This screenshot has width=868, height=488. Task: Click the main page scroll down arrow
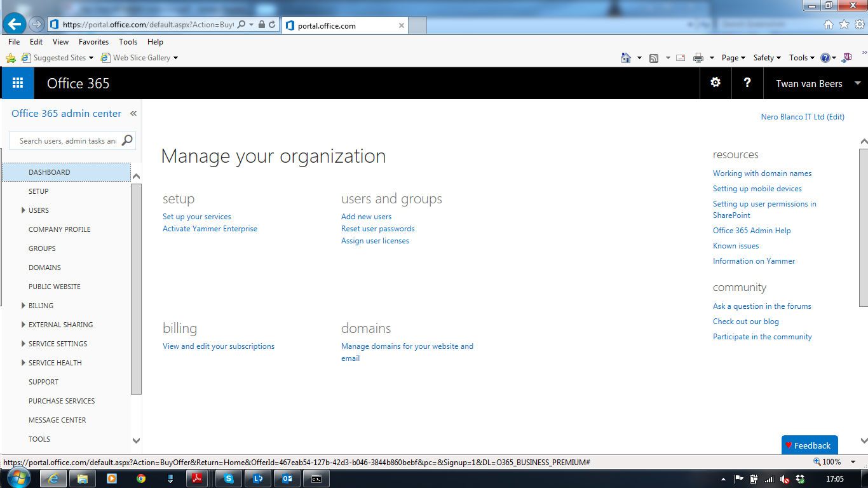point(864,440)
